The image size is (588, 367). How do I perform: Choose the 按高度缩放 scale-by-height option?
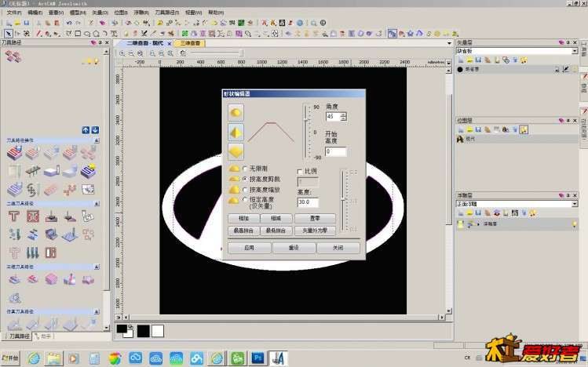coord(245,190)
